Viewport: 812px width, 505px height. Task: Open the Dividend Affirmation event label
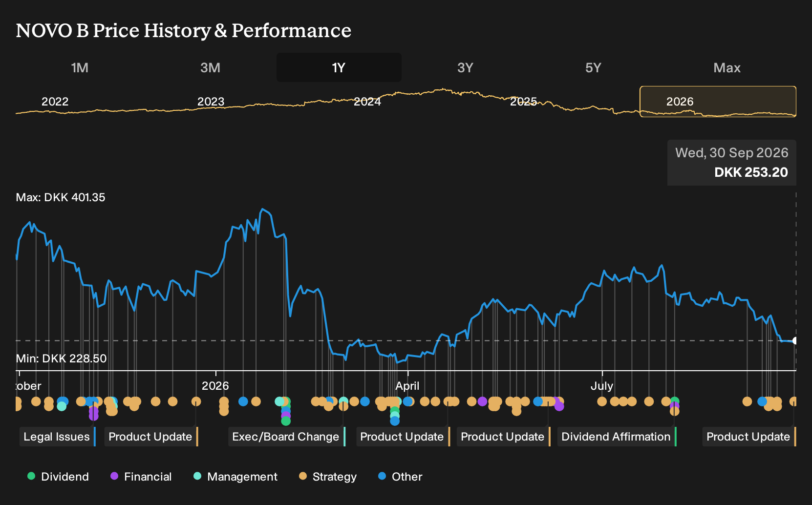pyautogui.click(x=617, y=437)
